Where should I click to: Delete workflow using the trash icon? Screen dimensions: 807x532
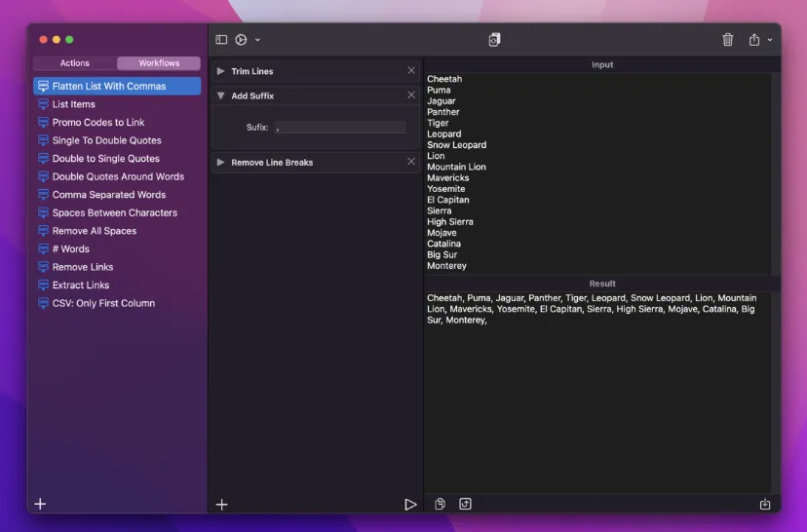[728, 40]
